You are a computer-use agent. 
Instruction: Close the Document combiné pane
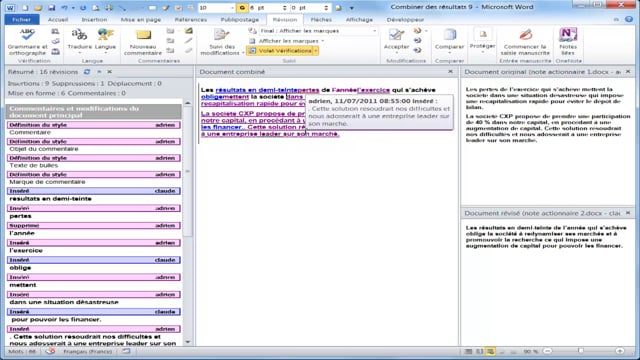pos(450,72)
